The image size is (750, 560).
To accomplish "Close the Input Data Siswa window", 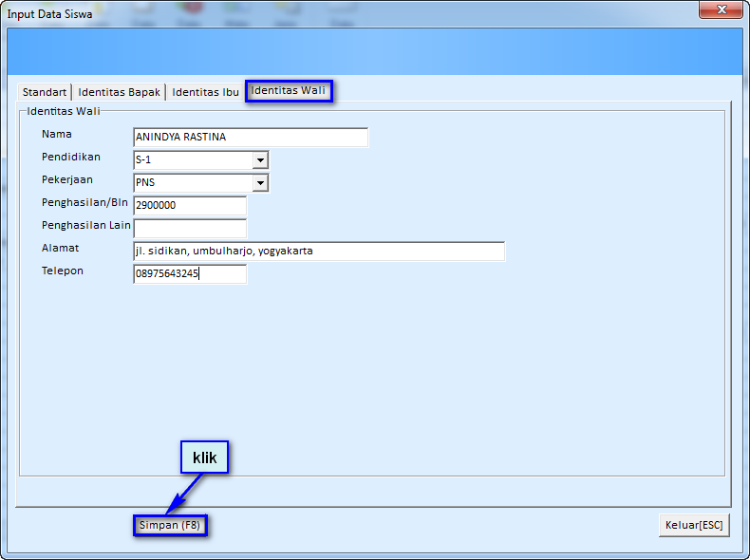I will point(720,9).
